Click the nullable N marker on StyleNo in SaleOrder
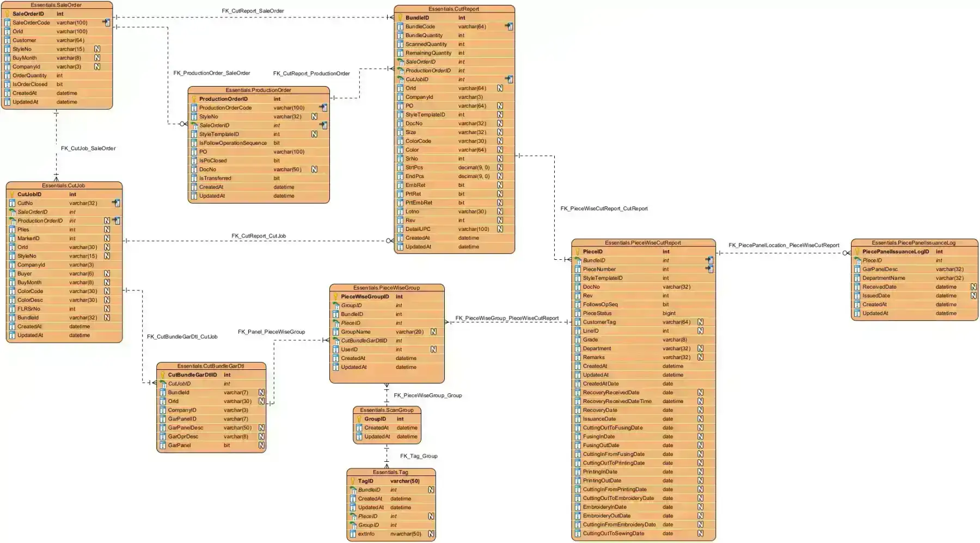 click(x=97, y=49)
